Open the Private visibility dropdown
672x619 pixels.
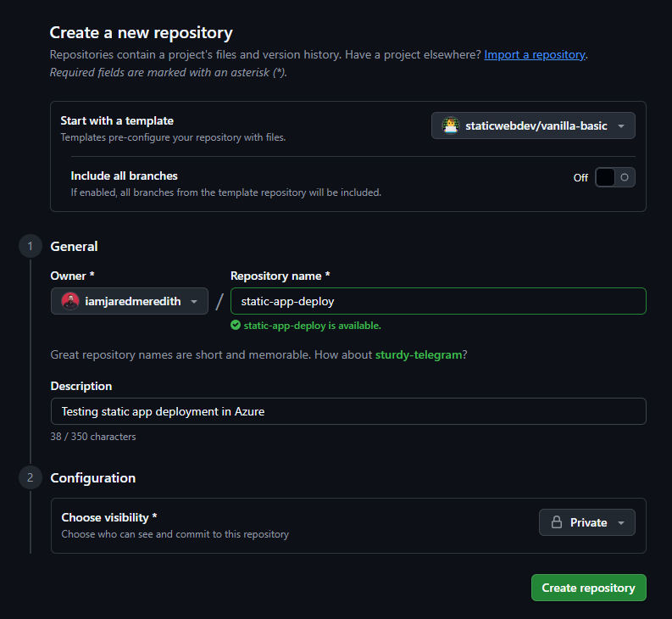pos(586,522)
